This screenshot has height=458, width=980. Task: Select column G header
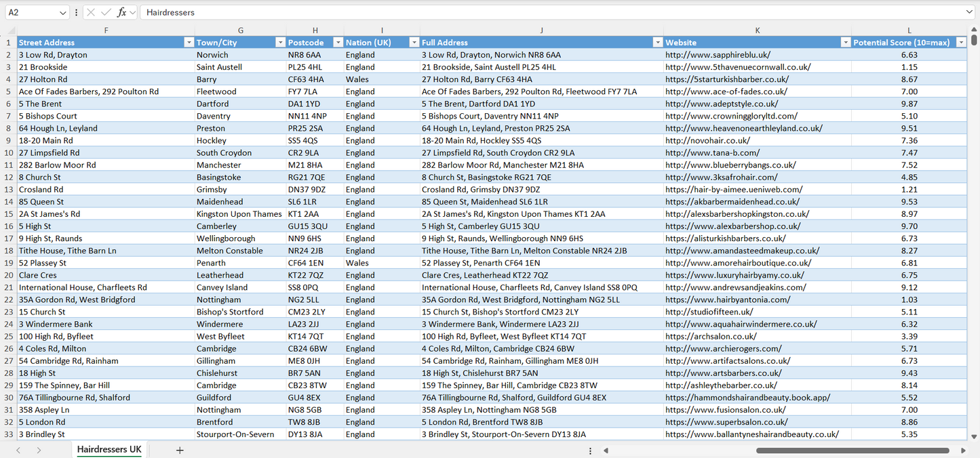240,30
